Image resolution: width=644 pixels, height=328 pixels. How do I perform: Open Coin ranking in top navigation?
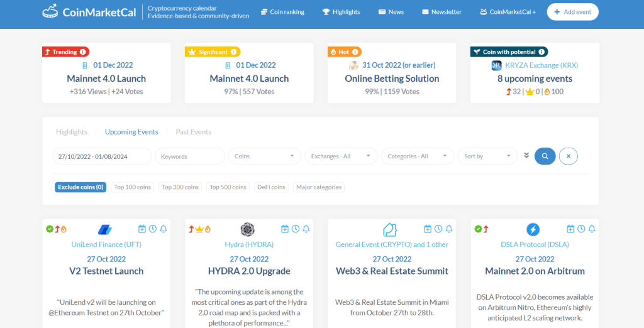pyautogui.click(x=282, y=12)
